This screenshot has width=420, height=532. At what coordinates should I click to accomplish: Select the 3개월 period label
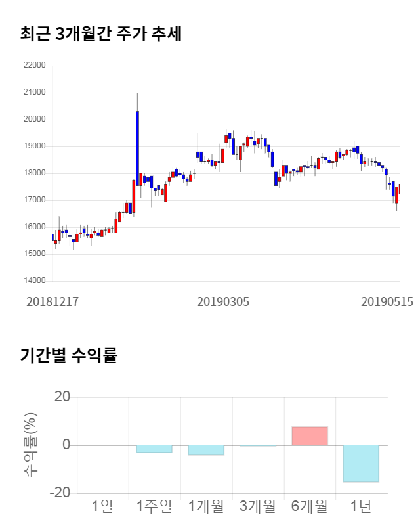[258, 506]
